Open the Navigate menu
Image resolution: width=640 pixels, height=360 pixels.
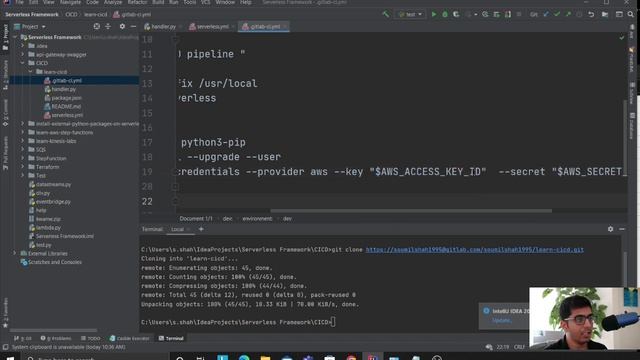[70, 2]
